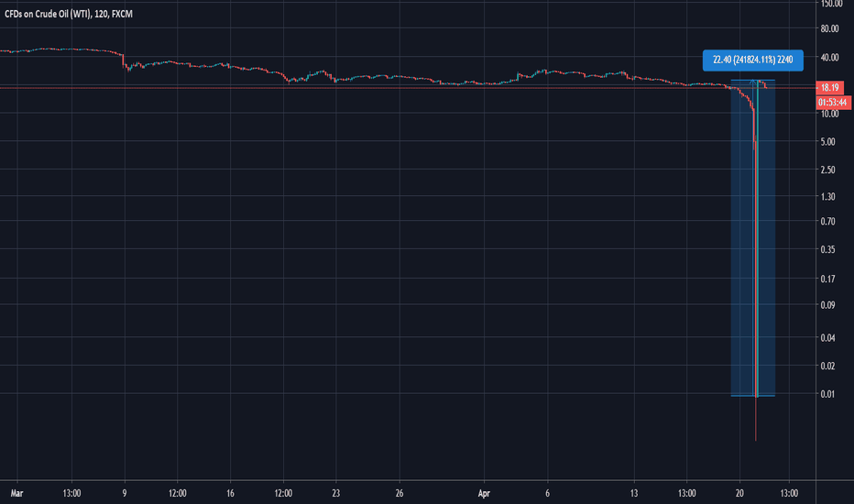Image resolution: width=854 pixels, height=504 pixels.
Task: Click the 10.00 price axis label
Action: pyautogui.click(x=828, y=114)
